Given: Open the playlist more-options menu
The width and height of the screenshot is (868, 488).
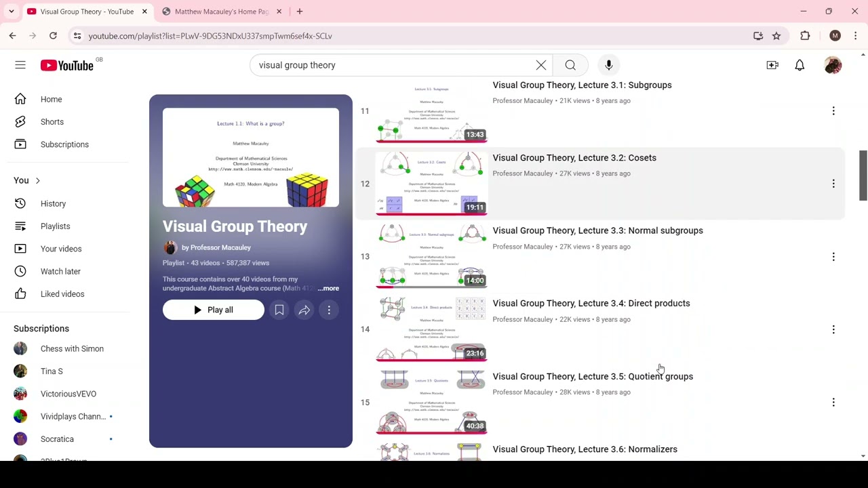Looking at the screenshot, I should coord(329,310).
